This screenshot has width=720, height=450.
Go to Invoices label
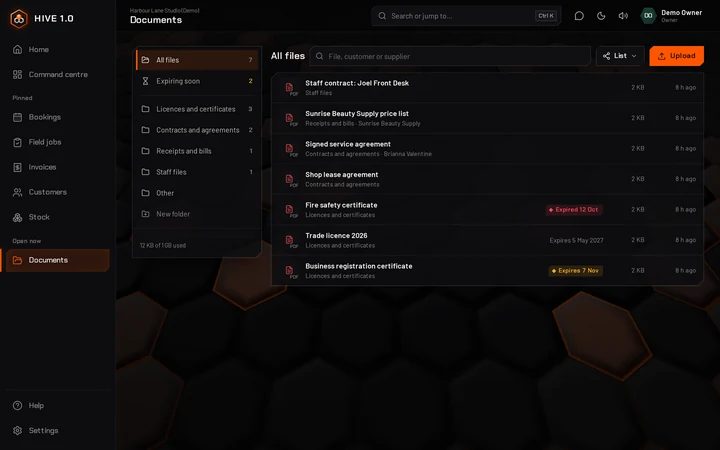pyautogui.click(x=42, y=167)
